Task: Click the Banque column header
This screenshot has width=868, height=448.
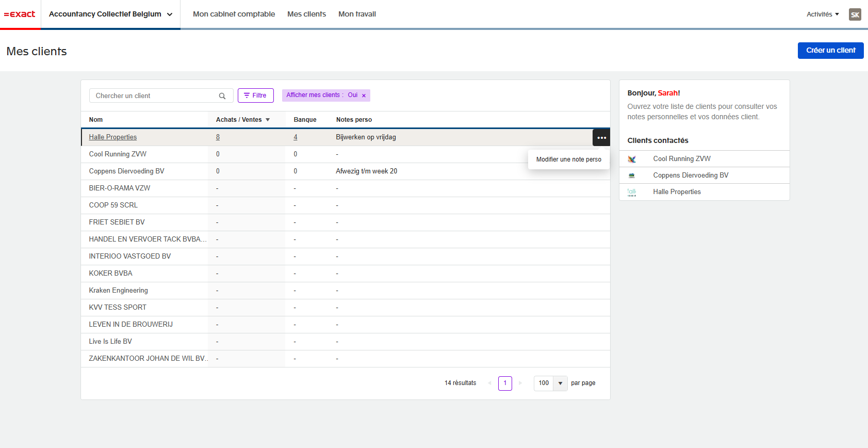Action: 305,120
